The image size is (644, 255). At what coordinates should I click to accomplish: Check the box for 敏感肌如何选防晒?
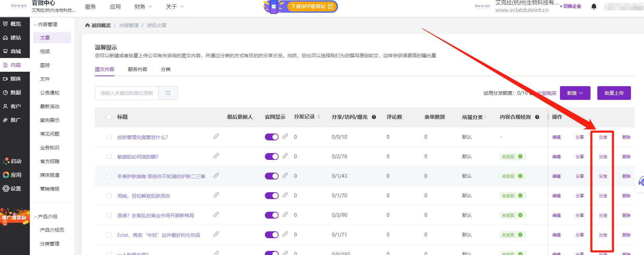click(109, 157)
